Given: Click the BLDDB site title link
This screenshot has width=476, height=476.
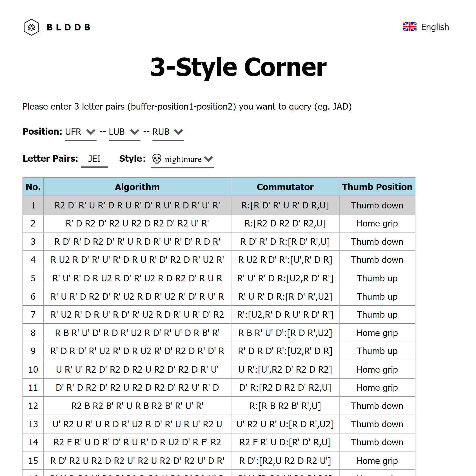Looking at the screenshot, I should (68, 27).
